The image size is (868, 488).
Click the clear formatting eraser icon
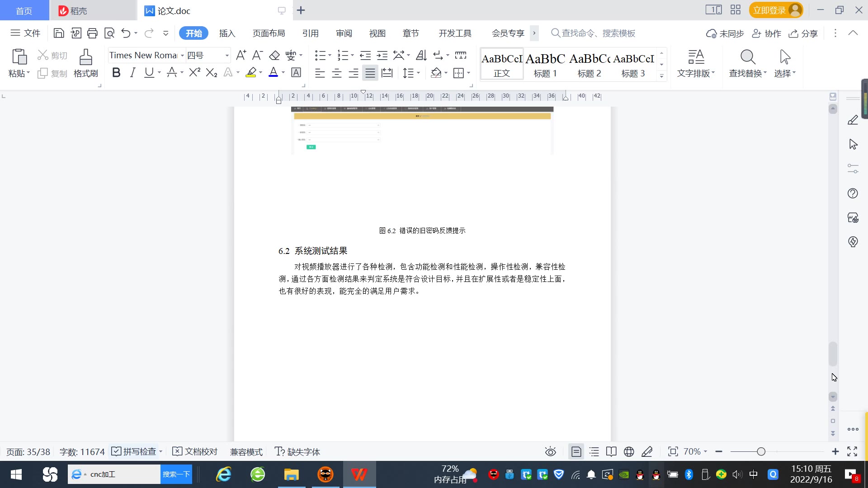pyautogui.click(x=274, y=56)
